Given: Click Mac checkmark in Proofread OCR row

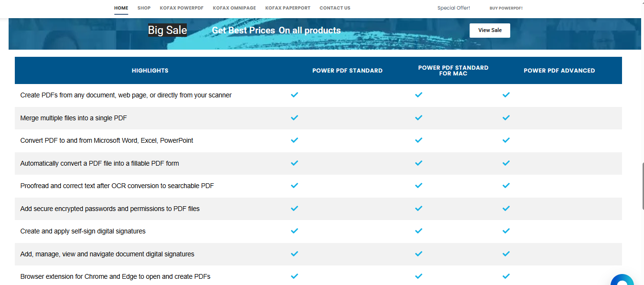Looking at the screenshot, I should point(419,186).
